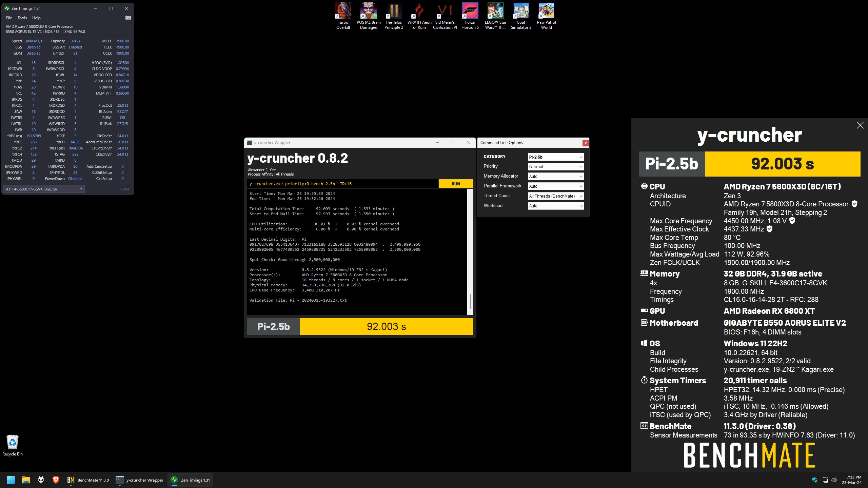Open the Parallel Framework dropdown
This screenshot has width=868, height=488.
pyautogui.click(x=556, y=186)
